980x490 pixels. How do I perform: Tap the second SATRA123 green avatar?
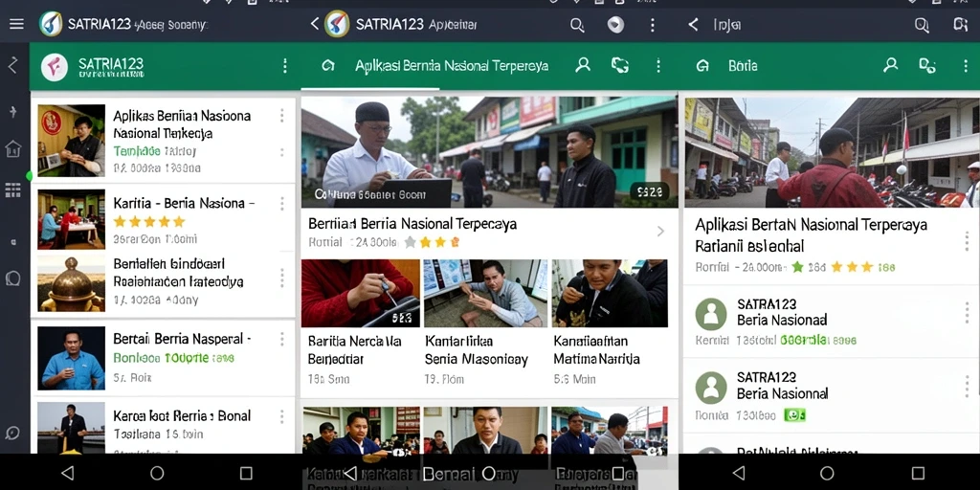tap(711, 388)
